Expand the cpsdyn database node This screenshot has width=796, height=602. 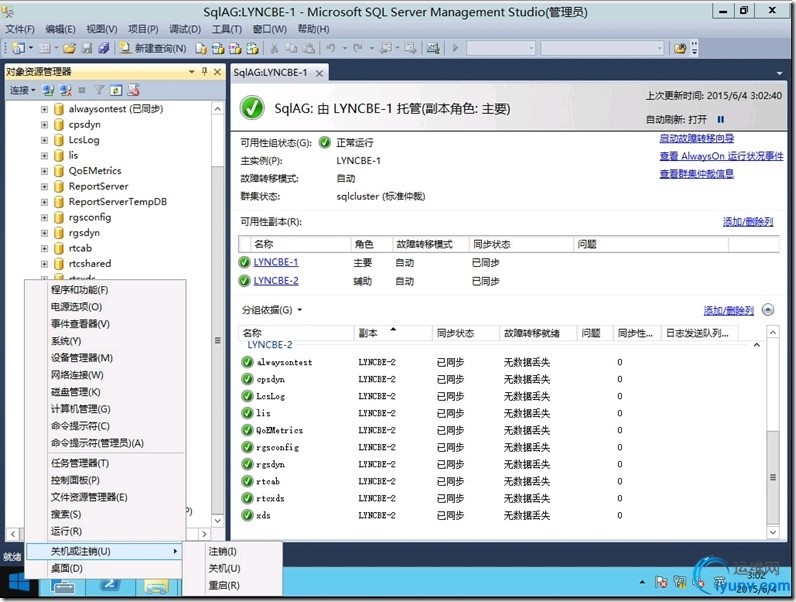coord(44,124)
